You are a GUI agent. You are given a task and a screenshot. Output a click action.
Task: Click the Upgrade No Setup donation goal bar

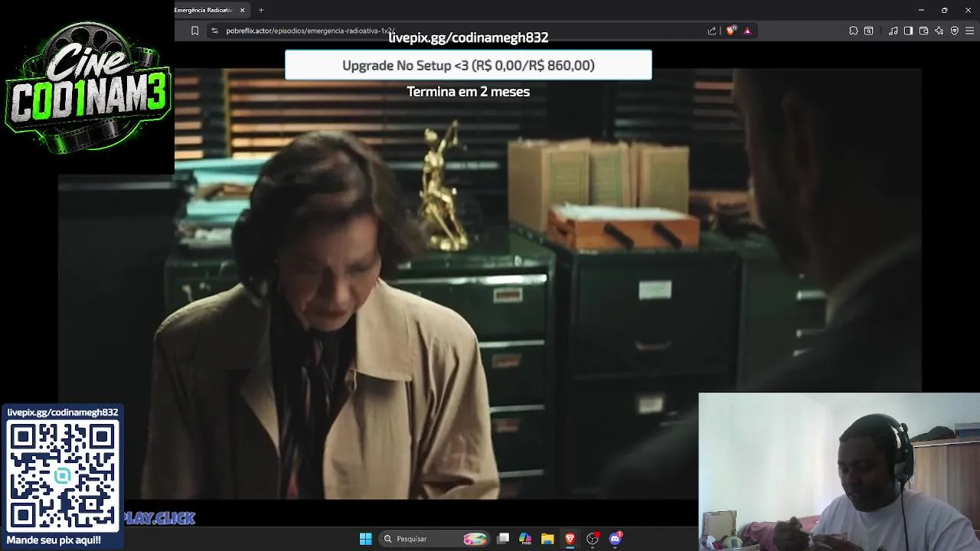469,65
